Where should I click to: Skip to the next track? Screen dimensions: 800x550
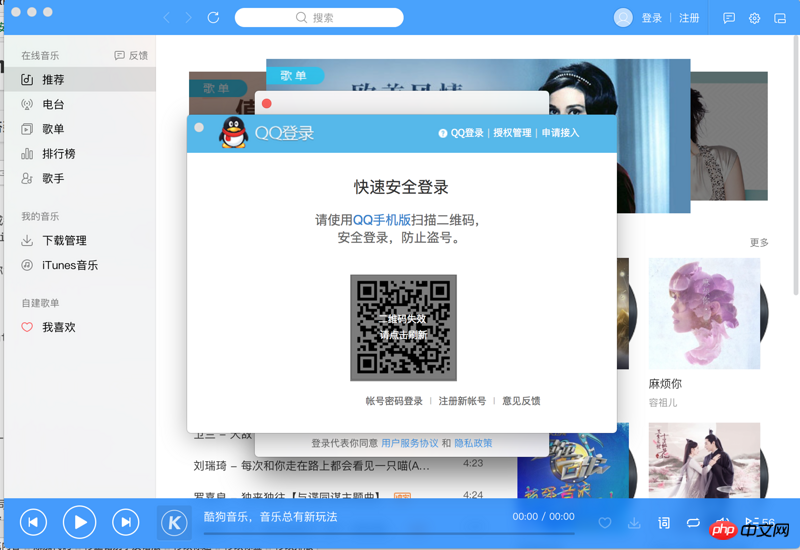pyautogui.click(x=126, y=522)
